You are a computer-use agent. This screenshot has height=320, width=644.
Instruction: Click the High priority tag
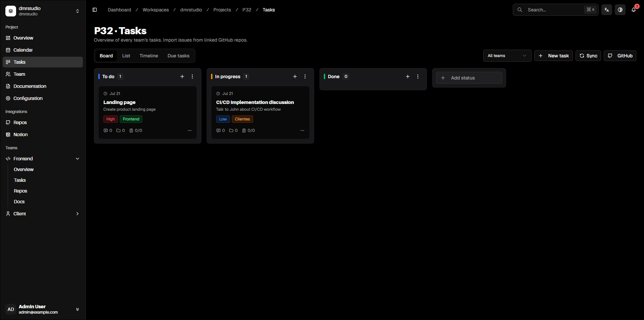pyautogui.click(x=110, y=119)
